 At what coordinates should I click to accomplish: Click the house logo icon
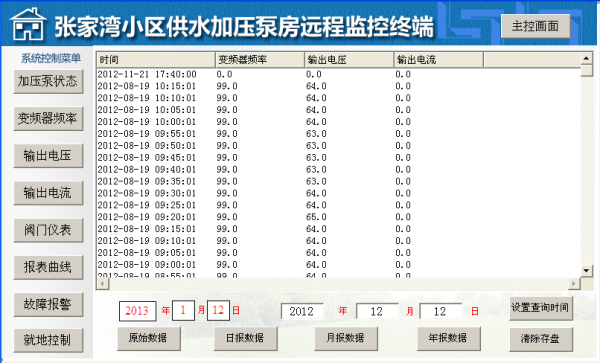(x=28, y=24)
